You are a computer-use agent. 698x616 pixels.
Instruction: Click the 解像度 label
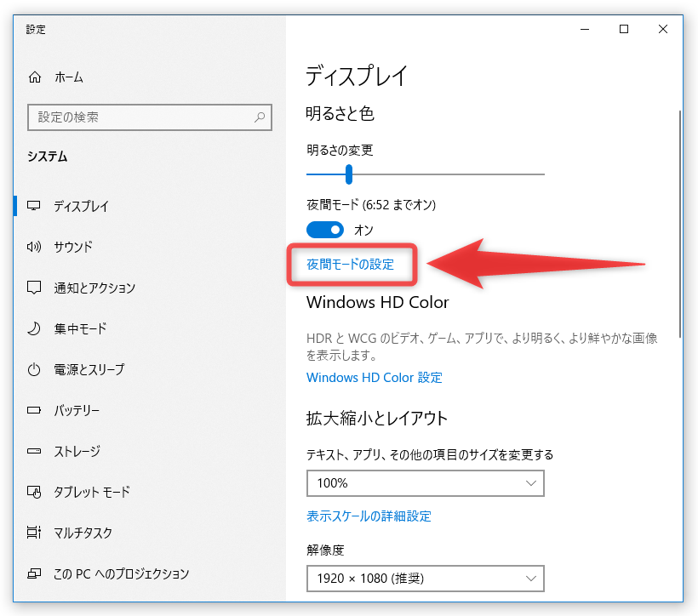tap(325, 550)
